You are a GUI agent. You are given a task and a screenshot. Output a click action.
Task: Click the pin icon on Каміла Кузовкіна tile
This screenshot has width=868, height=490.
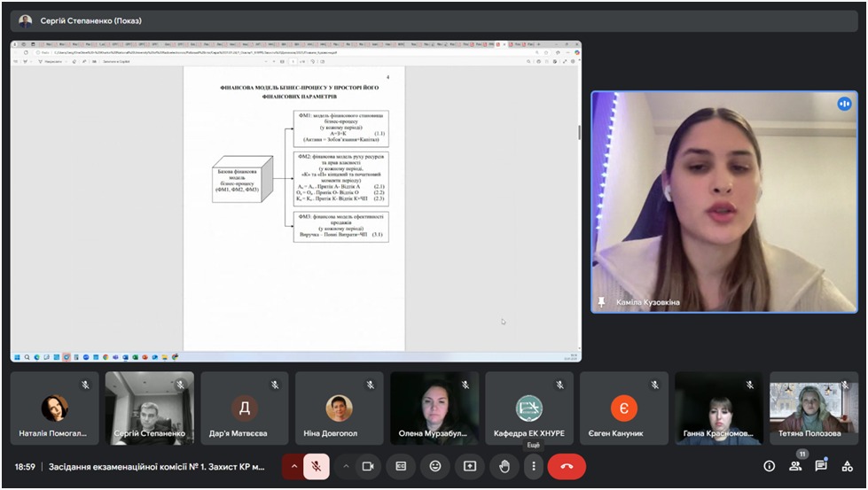pos(602,302)
